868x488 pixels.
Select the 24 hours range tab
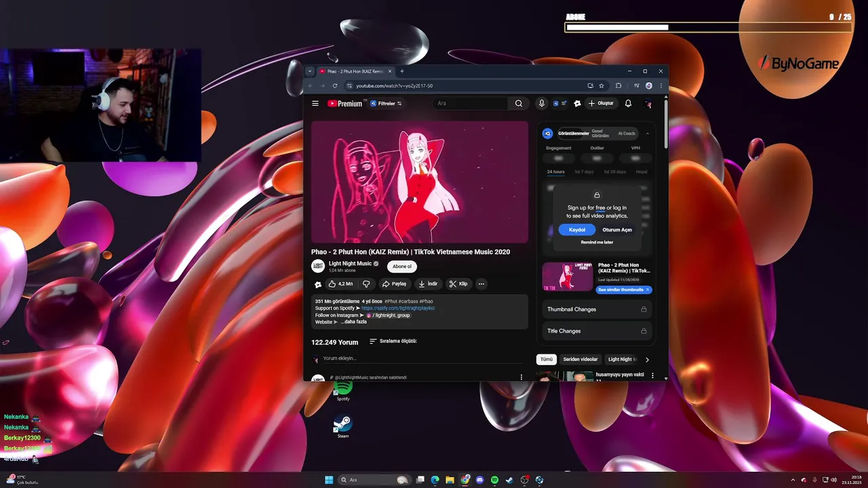tap(556, 171)
